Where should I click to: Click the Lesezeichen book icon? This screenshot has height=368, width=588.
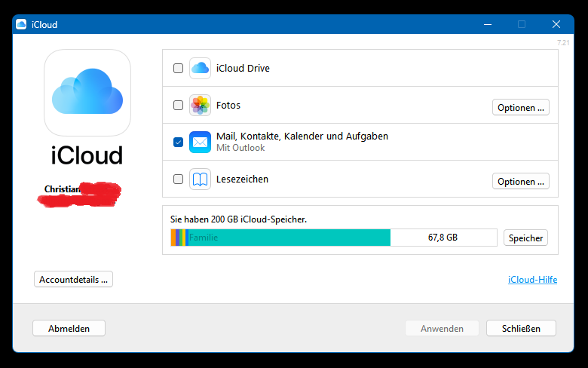pyautogui.click(x=200, y=179)
